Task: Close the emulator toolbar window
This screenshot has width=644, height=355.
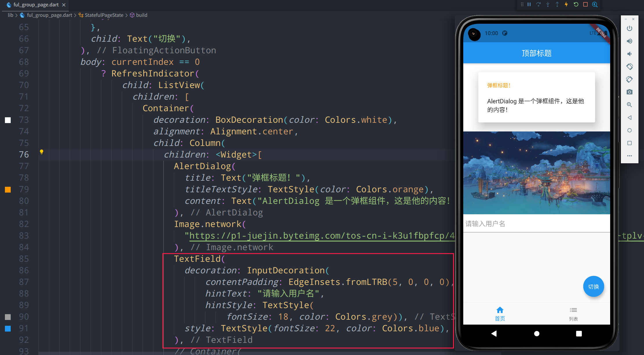Action: (x=633, y=19)
